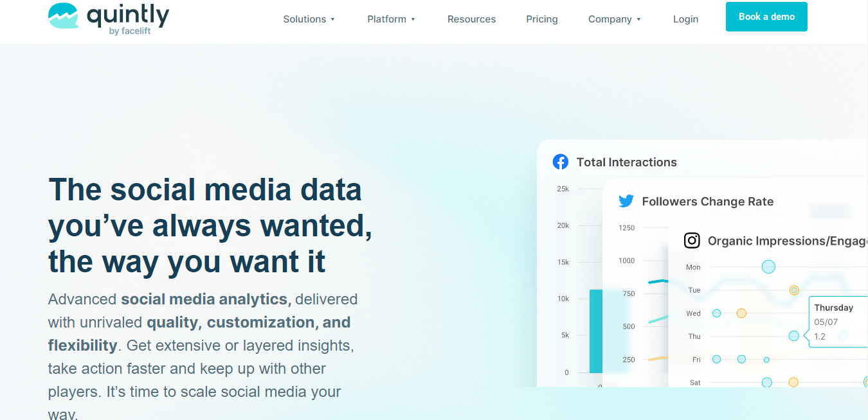868x420 pixels.
Task: Click the 'by facelift' text under the logo
Action: coord(129,30)
